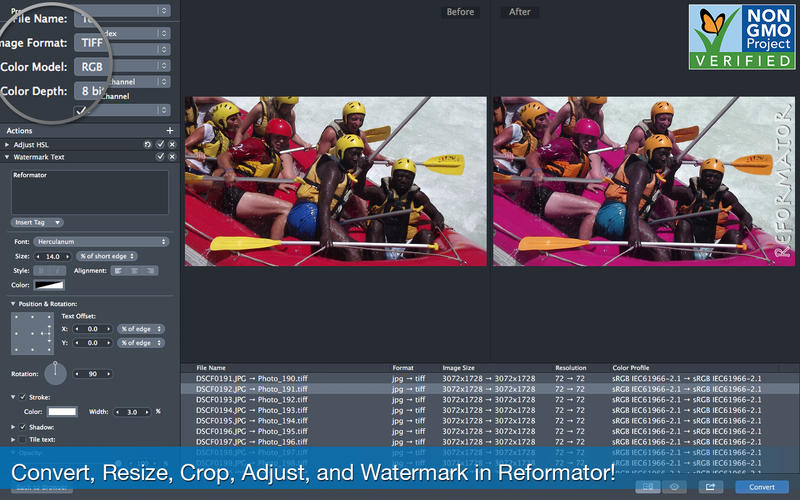
Task: Uncheck the Stroke checkbox
Action: click(23, 397)
